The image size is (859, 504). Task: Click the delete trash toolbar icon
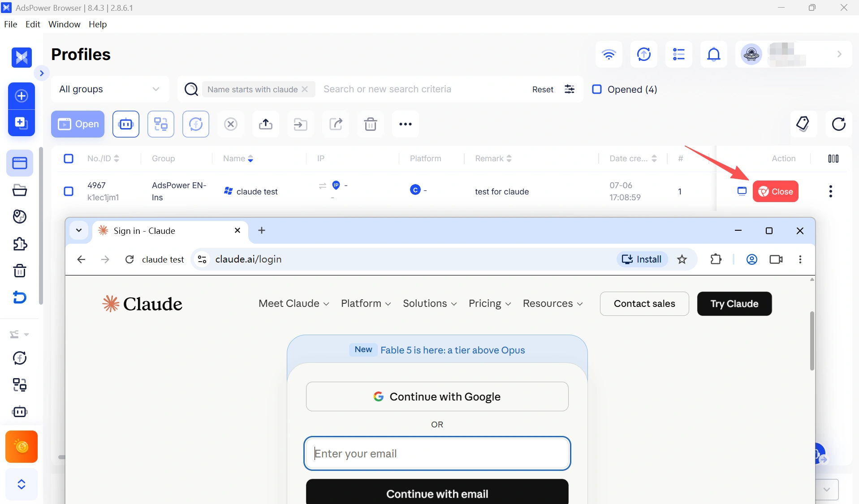click(x=371, y=124)
